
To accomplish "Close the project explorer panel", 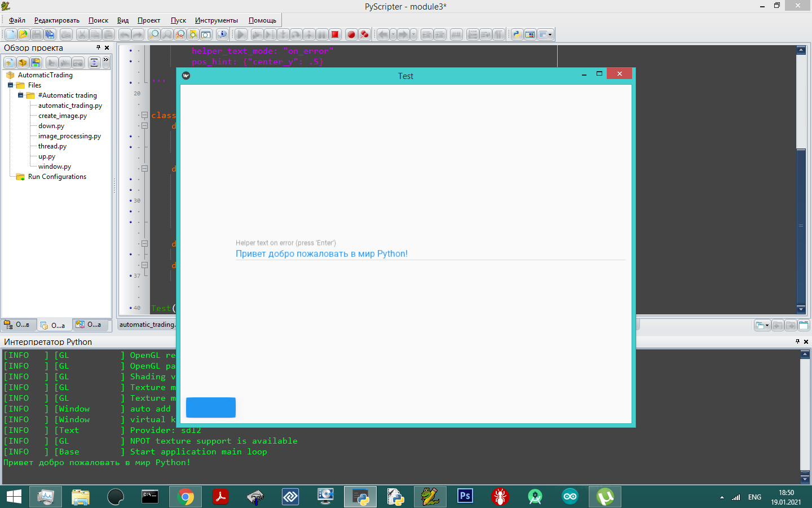I will pos(107,47).
